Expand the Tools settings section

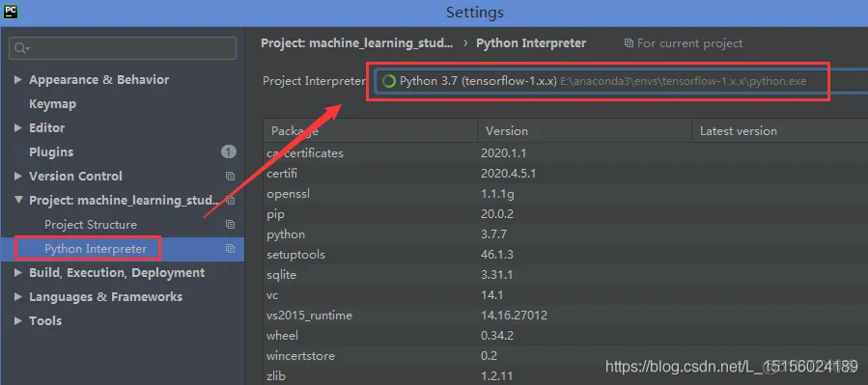(x=17, y=320)
